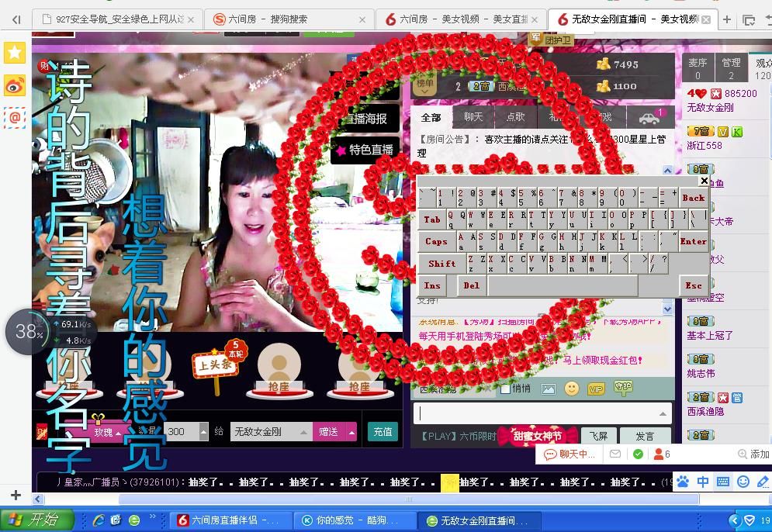772x532 pixels.
Task: Open the envelope messages icon in the chat bar
Action: pos(615,454)
